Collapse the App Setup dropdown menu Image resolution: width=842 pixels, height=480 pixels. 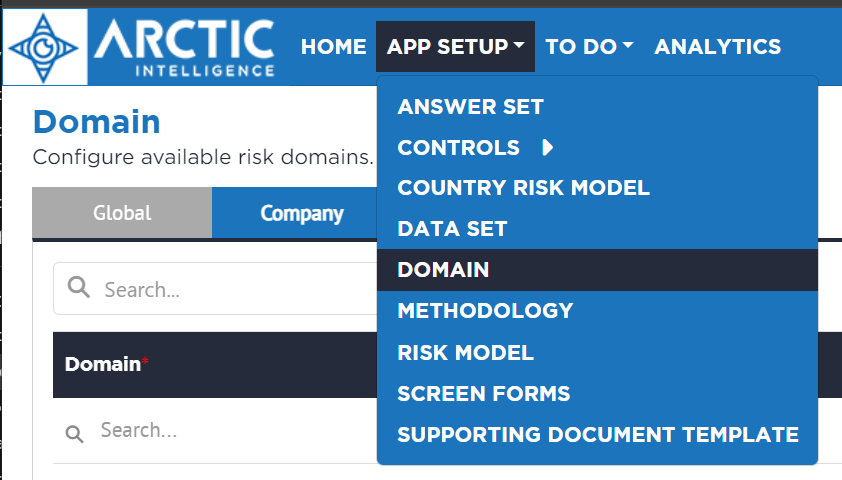455,47
